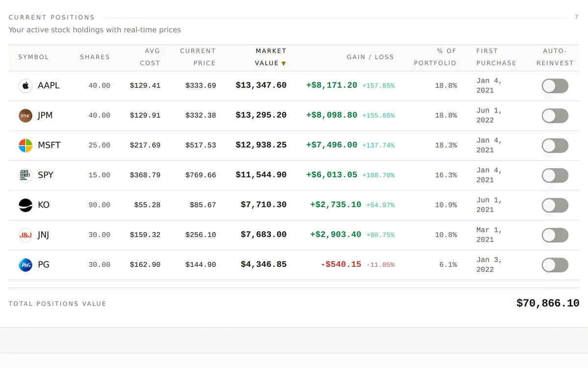Click SPY gain +$6,013.05

[x=332, y=175]
